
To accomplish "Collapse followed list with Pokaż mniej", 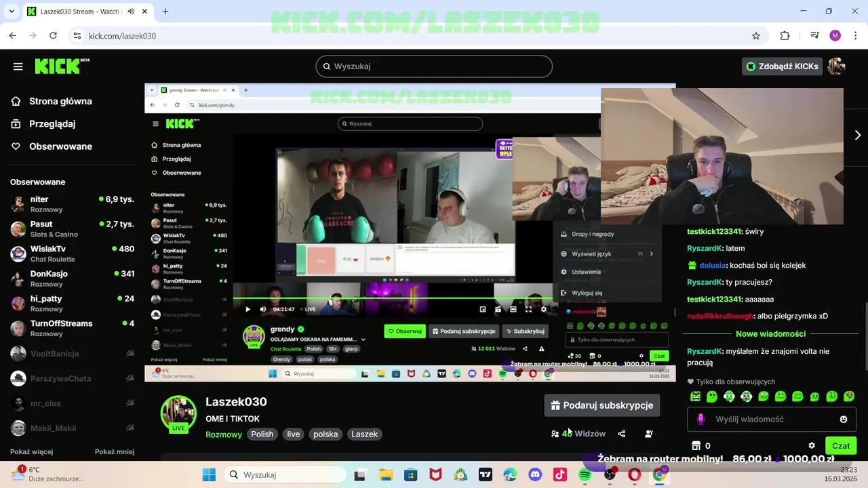I will [x=115, y=451].
